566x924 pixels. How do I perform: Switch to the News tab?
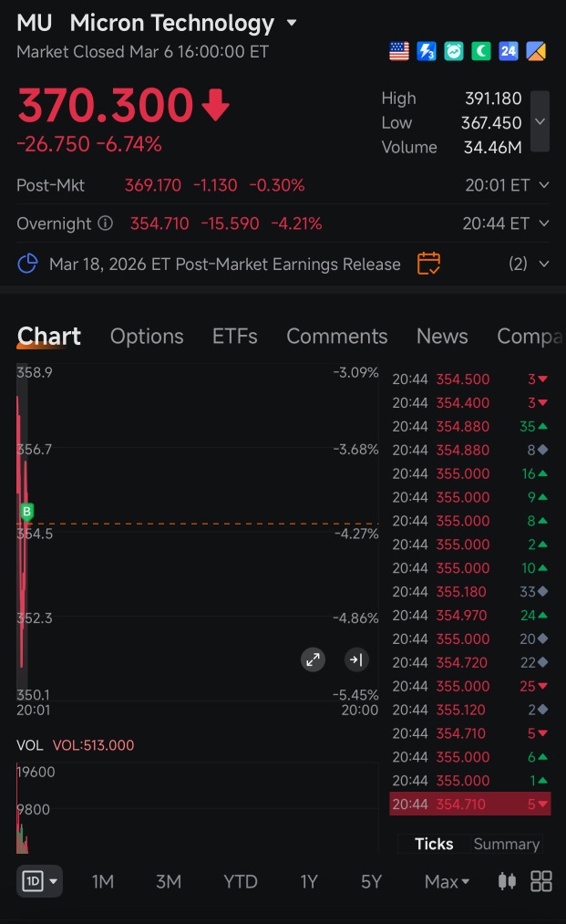442,336
